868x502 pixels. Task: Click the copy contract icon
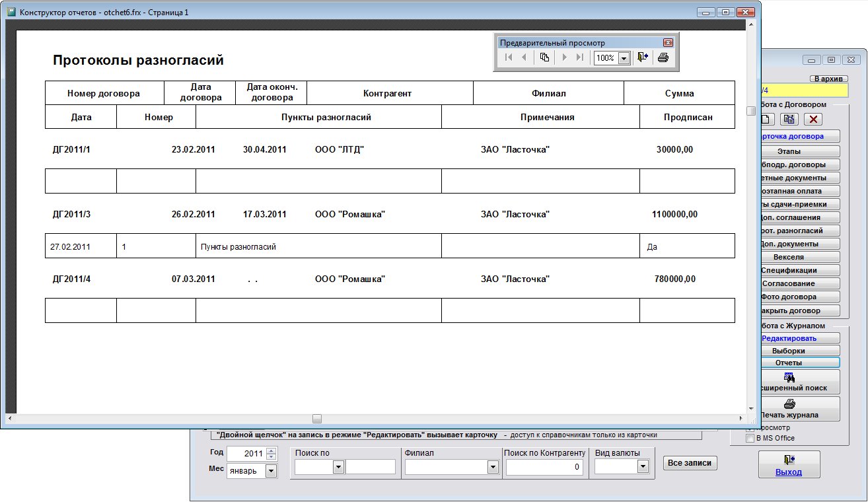pyautogui.click(x=789, y=119)
